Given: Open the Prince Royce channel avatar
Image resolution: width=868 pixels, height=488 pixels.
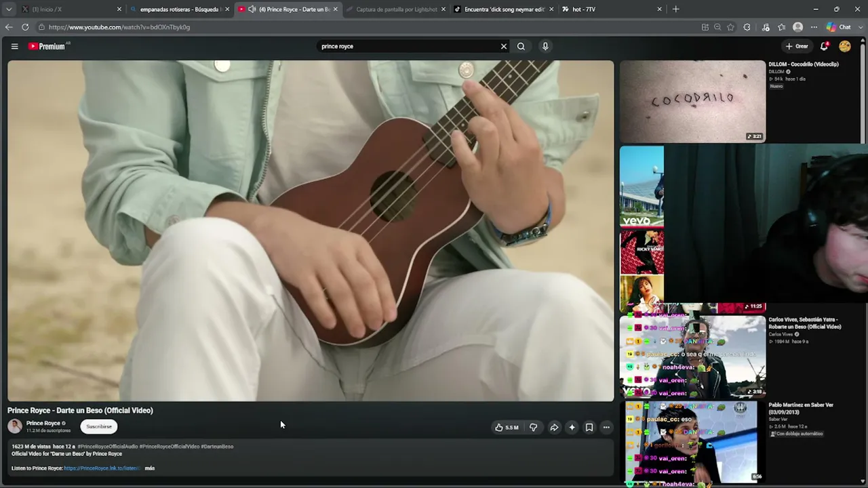Looking at the screenshot, I should tap(15, 426).
